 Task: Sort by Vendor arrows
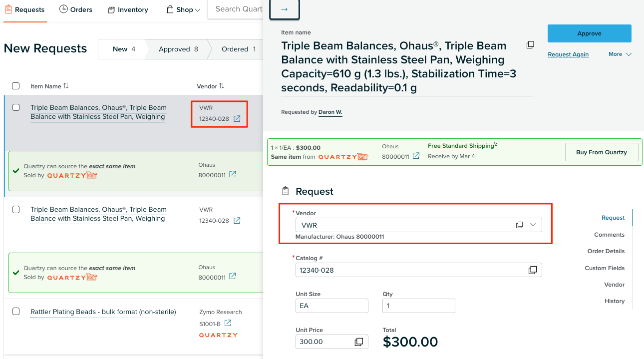click(222, 86)
